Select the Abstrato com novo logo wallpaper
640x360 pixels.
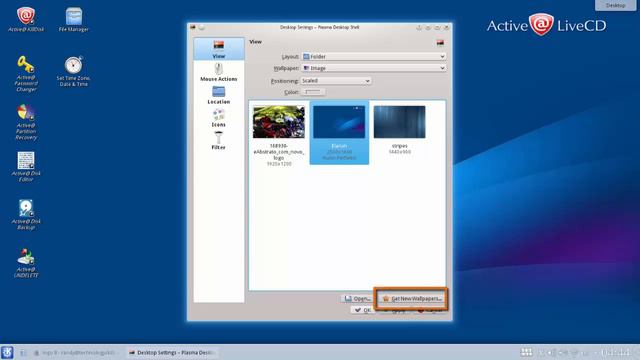[x=279, y=135]
